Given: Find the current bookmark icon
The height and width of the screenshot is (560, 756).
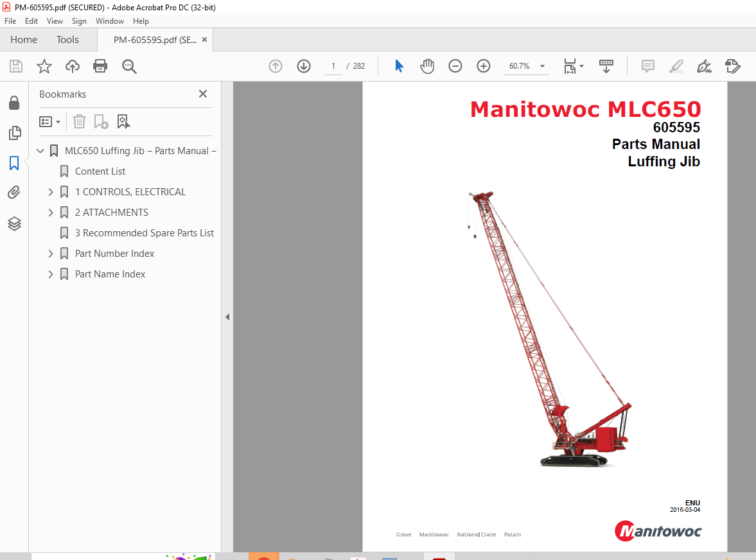Looking at the screenshot, I should click(x=123, y=121).
